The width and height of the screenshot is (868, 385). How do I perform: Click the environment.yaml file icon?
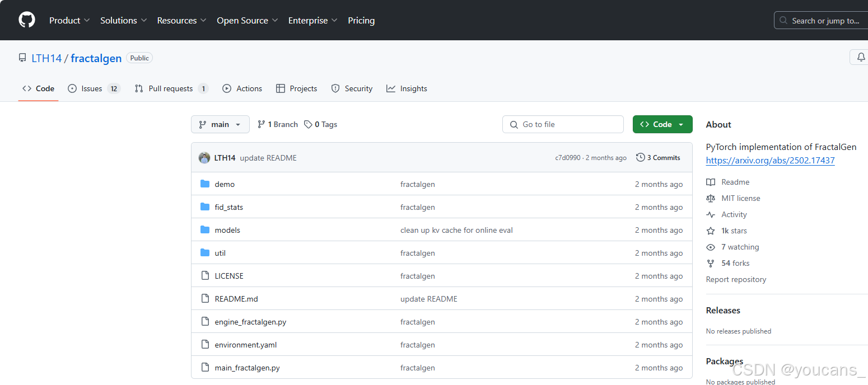[x=205, y=345]
